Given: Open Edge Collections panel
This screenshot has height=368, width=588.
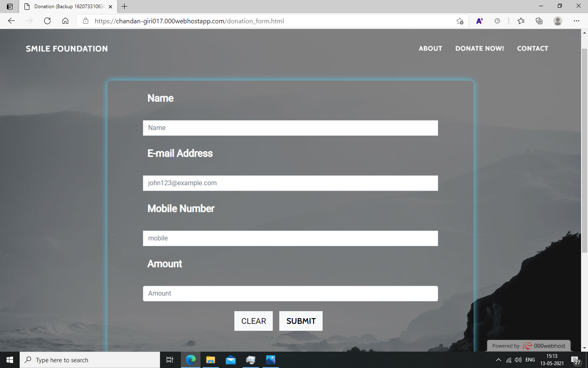Looking at the screenshot, I should [x=539, y=21].
